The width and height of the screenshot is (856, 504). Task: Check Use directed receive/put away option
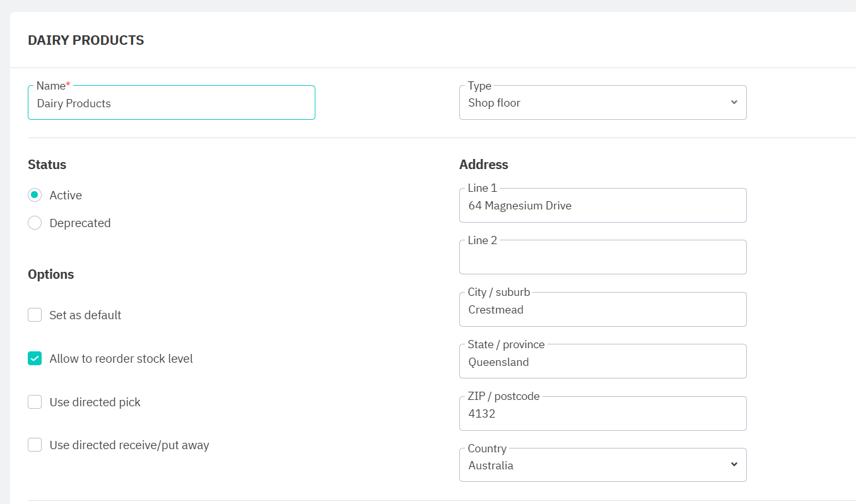pyautogui.click(x=35, y=445)
